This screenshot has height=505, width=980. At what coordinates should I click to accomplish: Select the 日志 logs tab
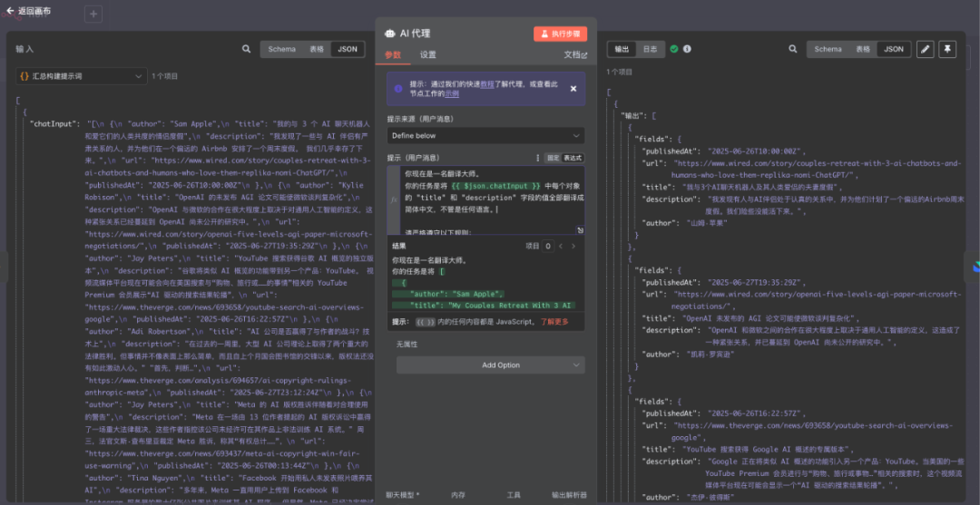(650, 49)
